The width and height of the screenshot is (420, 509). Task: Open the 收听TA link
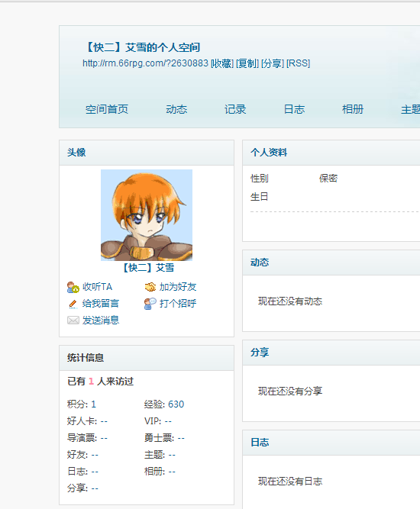[97, 287]
